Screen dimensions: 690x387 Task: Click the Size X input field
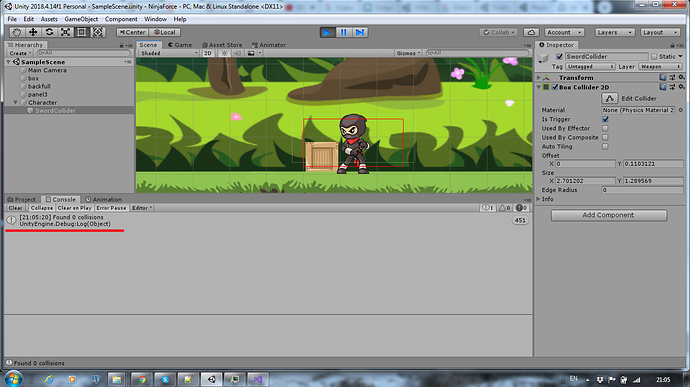click(x=585, y=181)
